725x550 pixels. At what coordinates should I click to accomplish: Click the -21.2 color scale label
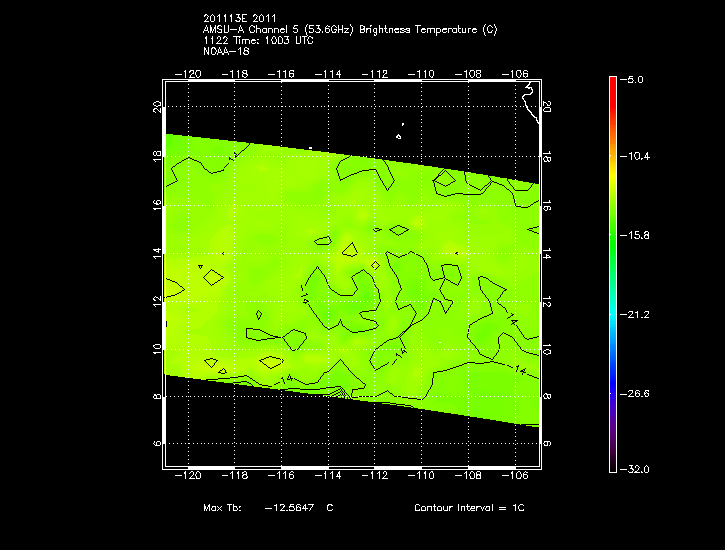point(636,315)
